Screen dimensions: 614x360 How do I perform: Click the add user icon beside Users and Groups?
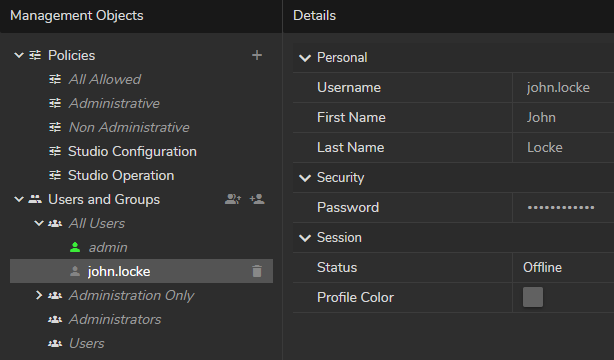pos(257,199)
